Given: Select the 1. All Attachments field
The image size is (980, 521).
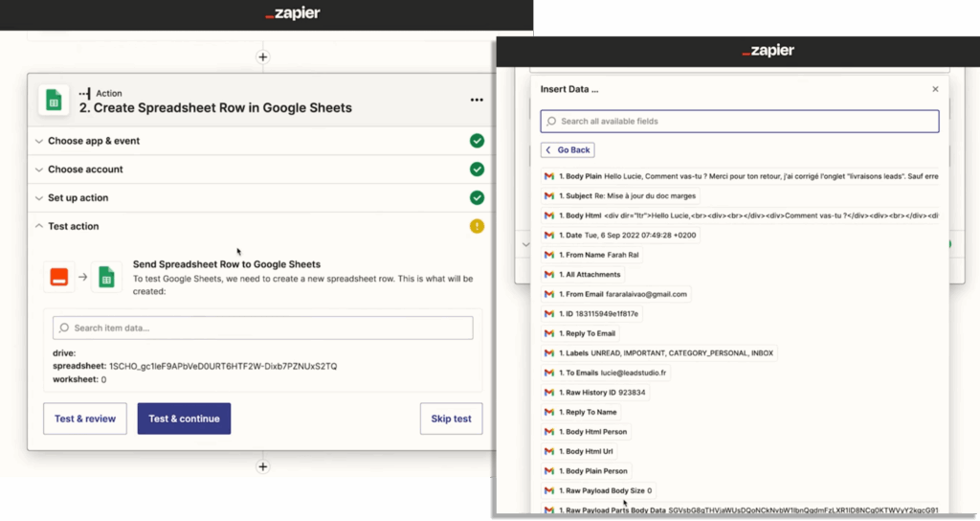Looking at the screenshot, I should [583, 275].
